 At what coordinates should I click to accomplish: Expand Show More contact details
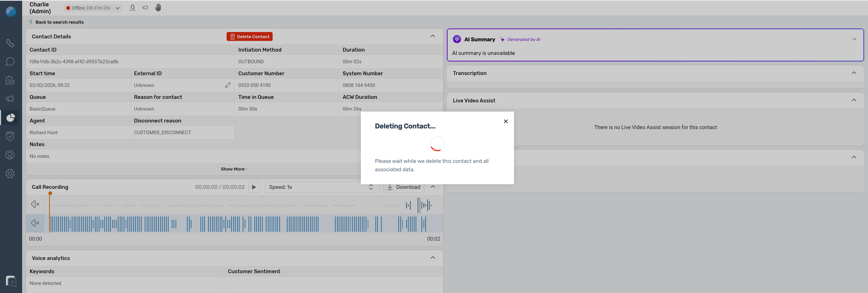coord(234,169)
